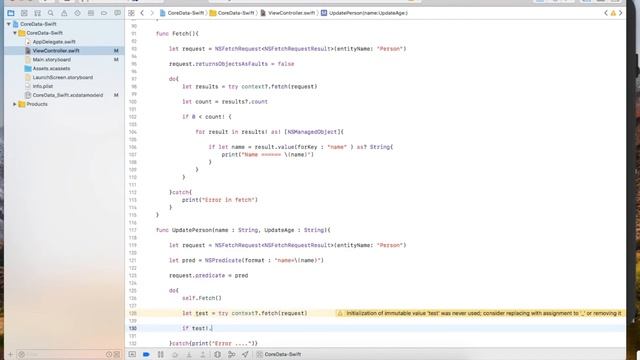Click line number 130 in gutter
Viewport: 640px width, 360px height.
[133, 328]
